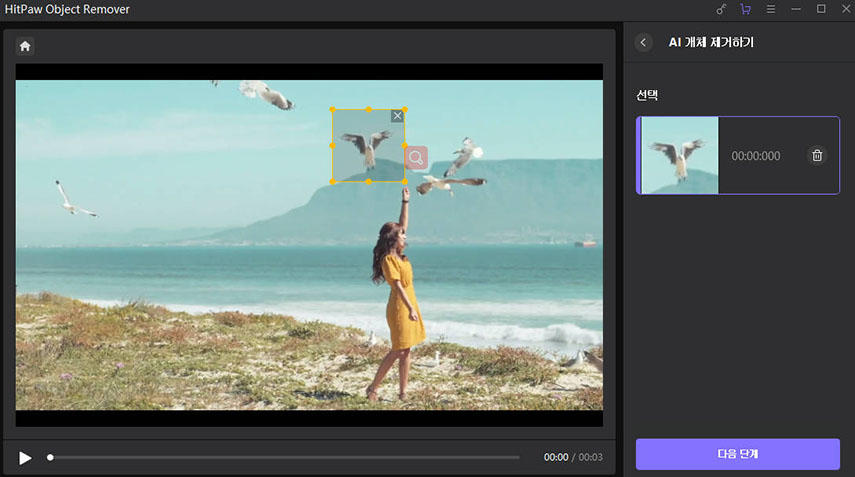Click the pink magnifier icon beside the selection
Viewport: 855px width, 477px height.
click(416, 158)
